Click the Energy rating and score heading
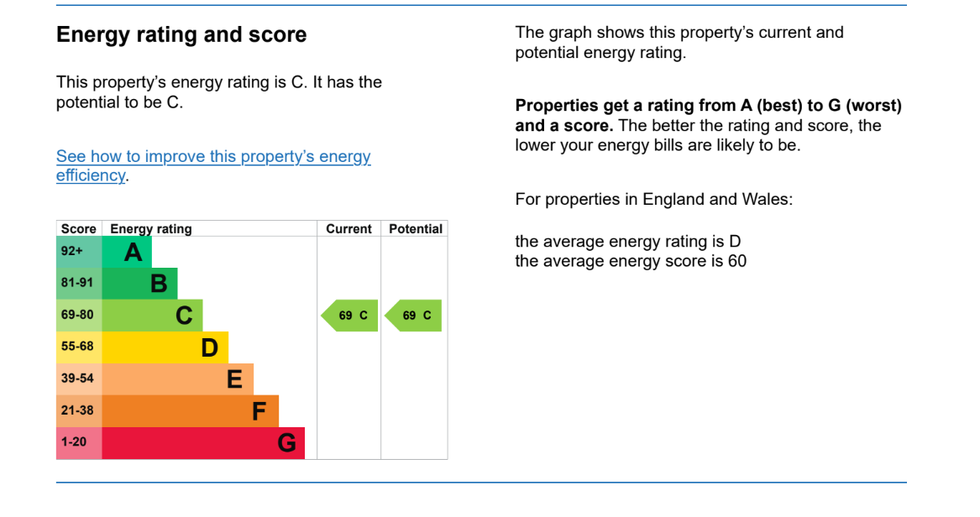The width and height of the screenshot is (980, 517). [x=181, y=34]
